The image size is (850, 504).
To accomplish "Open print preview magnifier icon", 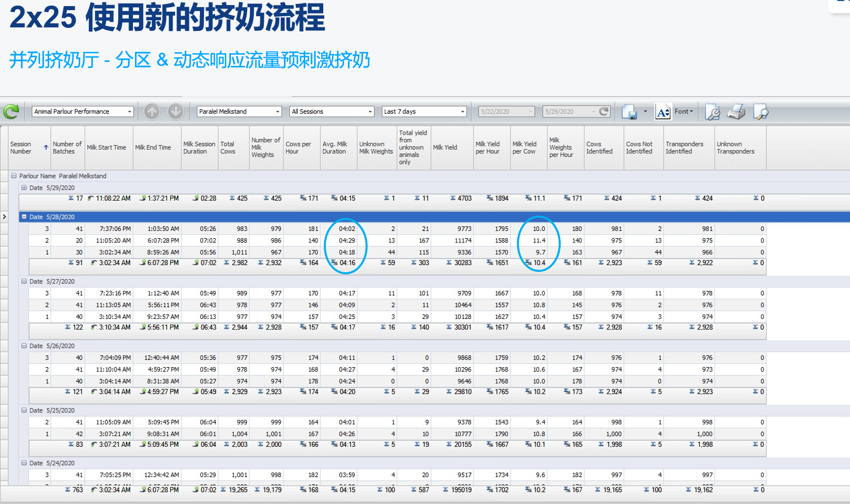I will click(x=761, y=112).
